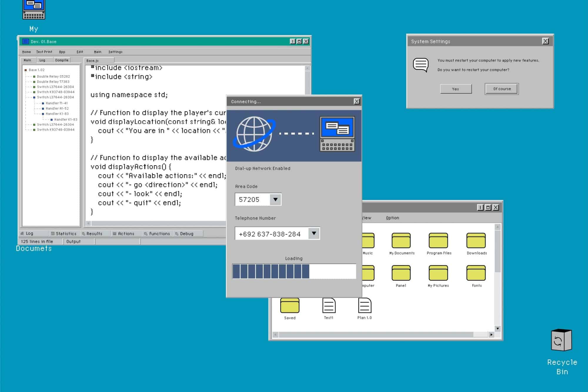Switch to the Statistics bottom tab
Viewport: 588px width, 392px height.
click(64, 234)
